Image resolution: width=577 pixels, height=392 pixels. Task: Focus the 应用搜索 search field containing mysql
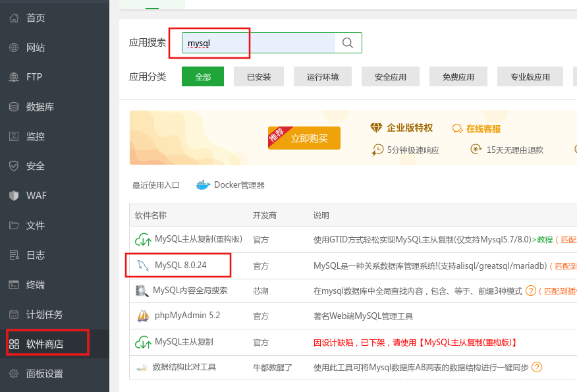click(x=259, y=43)
